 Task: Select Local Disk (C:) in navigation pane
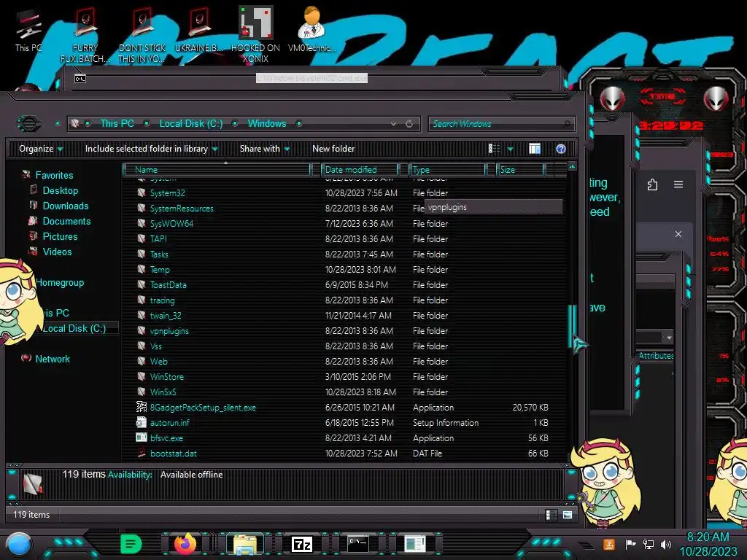click(x=74, y=328)
